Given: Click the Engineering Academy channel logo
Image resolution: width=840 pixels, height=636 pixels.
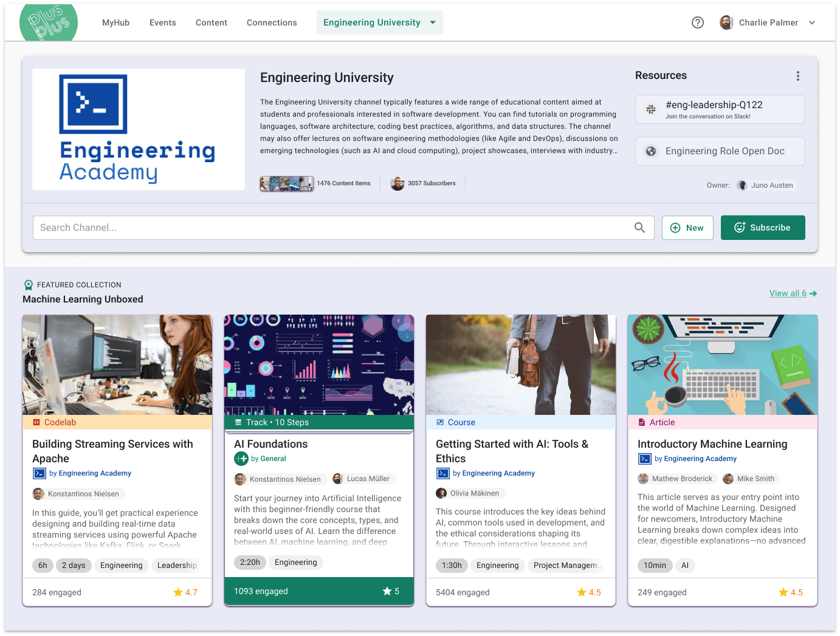Looking at the screenshot, I should tap(139, 129).
